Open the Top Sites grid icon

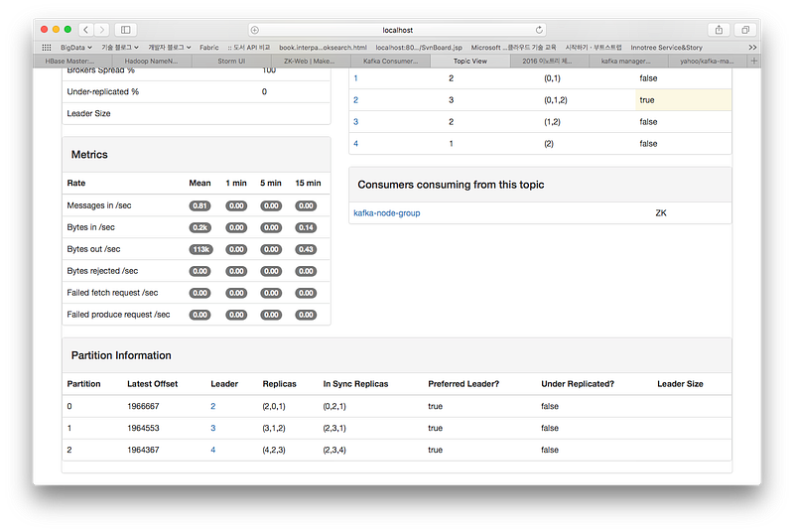click(47, 48)
